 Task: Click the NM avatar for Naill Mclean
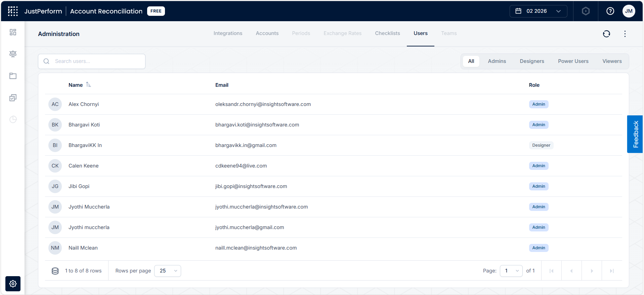coord(55,248)
